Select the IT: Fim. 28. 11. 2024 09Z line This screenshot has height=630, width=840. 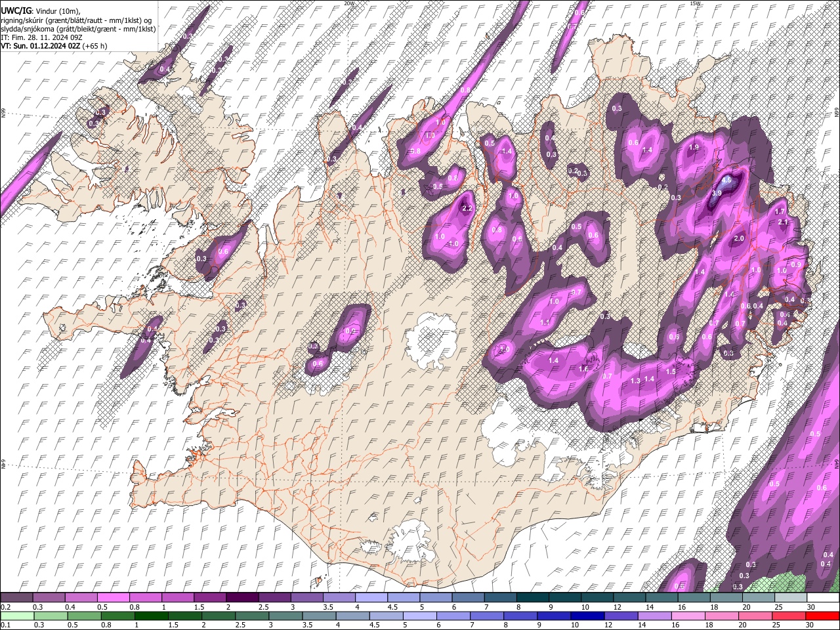[43, 37]
